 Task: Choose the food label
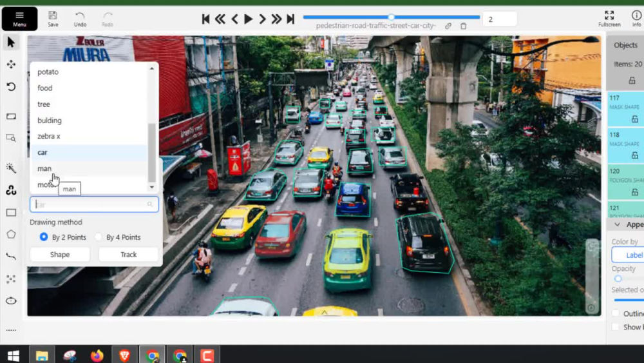[x=89, y=88]
